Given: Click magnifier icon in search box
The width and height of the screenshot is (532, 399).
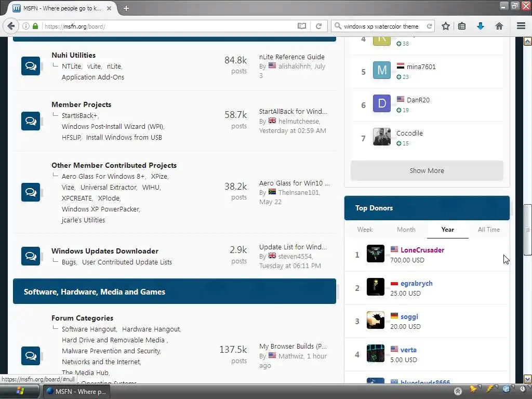Looking at the screenshot, I should [338, 26].
